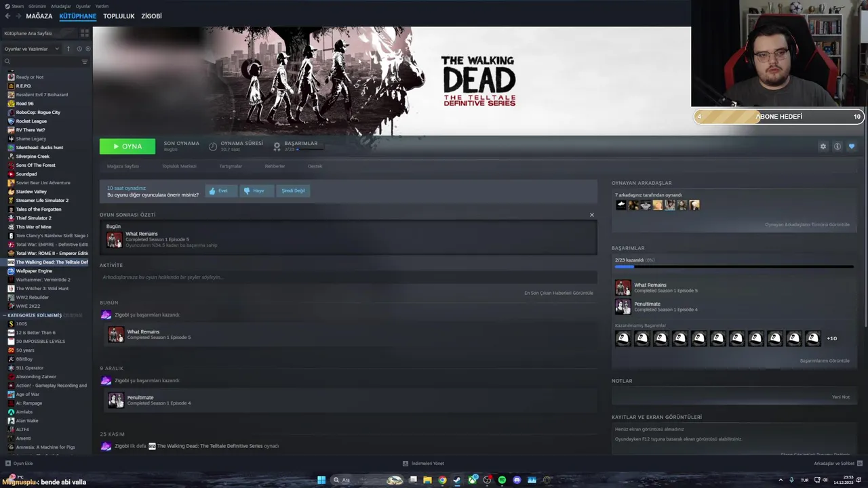This screenshot has width=868, height=488.
Task: Toggle recent activity clock filter
Action: pyautogui.click(x=79, y=49)
